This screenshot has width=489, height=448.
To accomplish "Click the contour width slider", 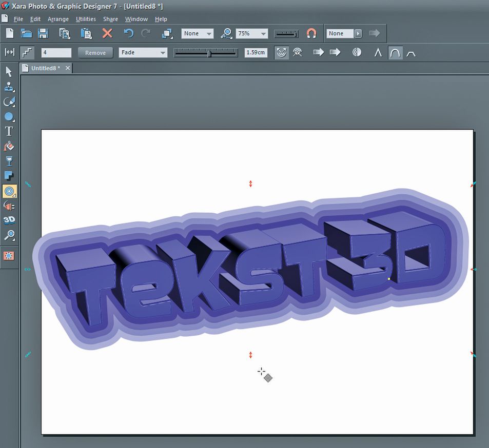I will click(206, 53).
